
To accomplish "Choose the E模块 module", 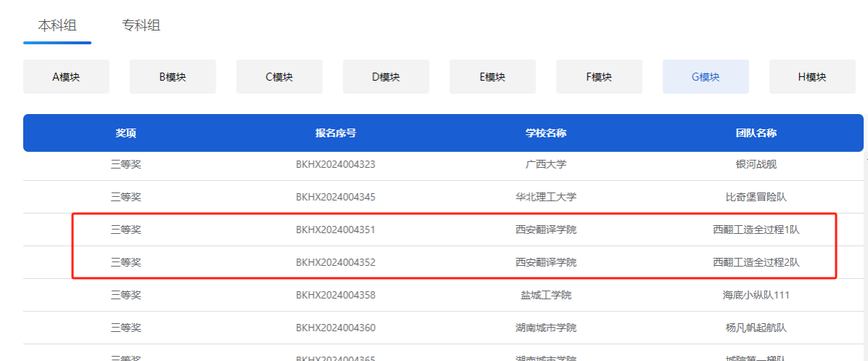I will tap(492, 77).
